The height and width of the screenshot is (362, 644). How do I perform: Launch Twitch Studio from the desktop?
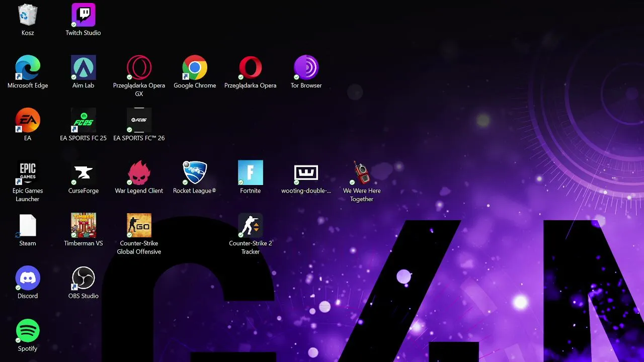click(x=84, y=15)
